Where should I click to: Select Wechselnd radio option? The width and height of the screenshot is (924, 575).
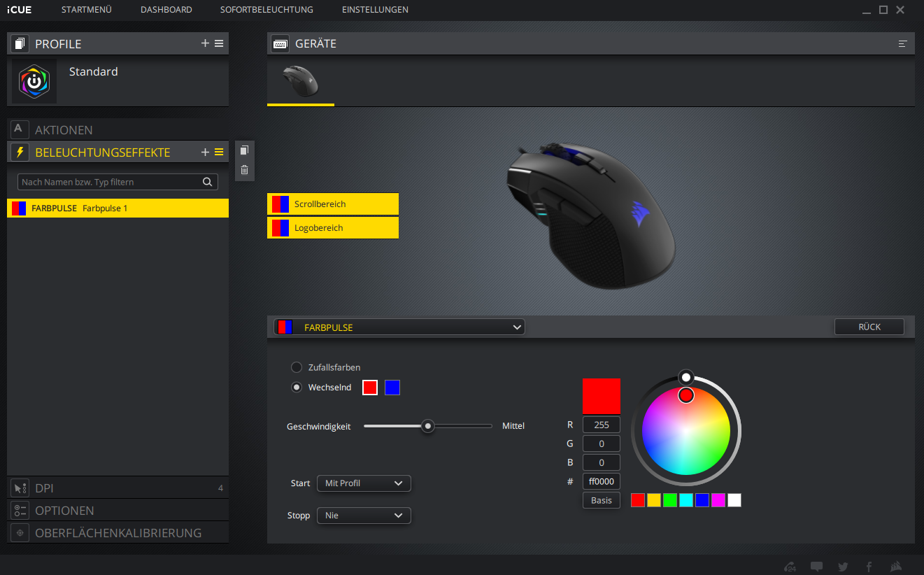pyautogui.click(x=297, y=387)
